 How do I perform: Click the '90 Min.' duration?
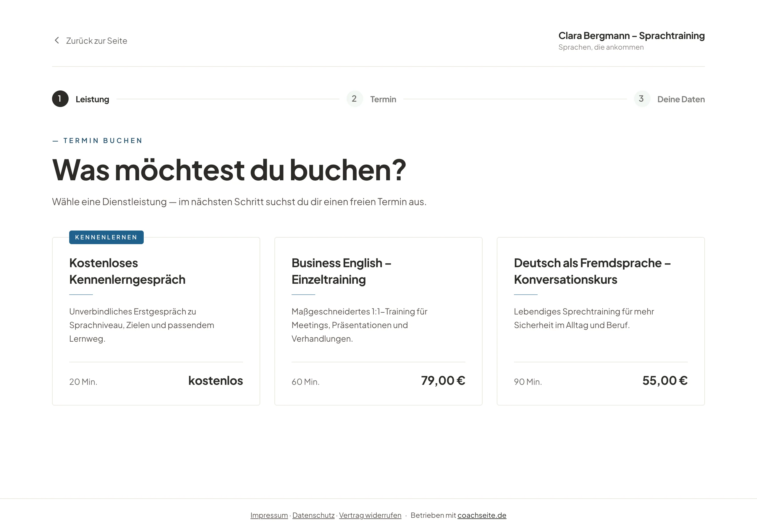[528, 382]
